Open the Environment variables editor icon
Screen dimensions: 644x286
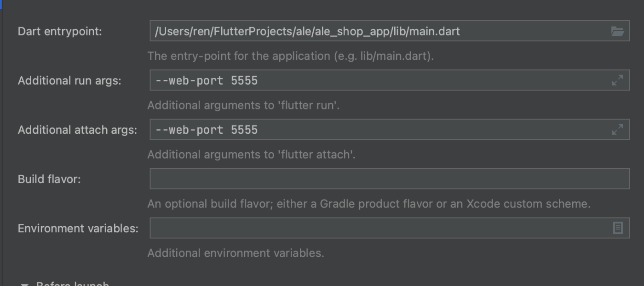coord(618,228)
